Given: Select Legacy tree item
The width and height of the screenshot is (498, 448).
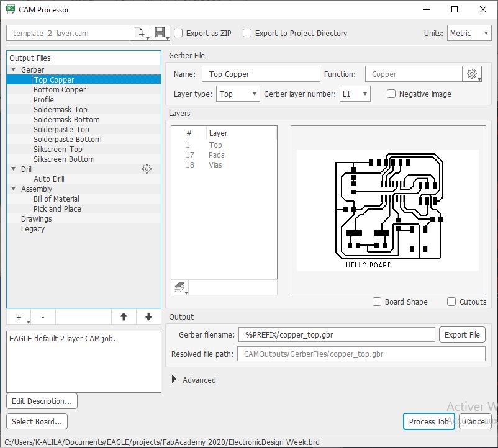Looking at the screenshot, I should [84, 229].
